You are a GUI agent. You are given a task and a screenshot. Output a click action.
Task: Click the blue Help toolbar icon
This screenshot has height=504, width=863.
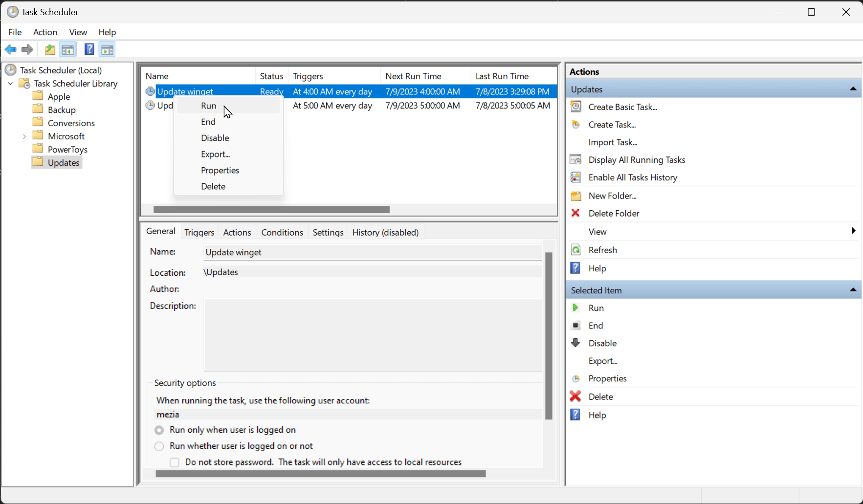pos(89,49)
